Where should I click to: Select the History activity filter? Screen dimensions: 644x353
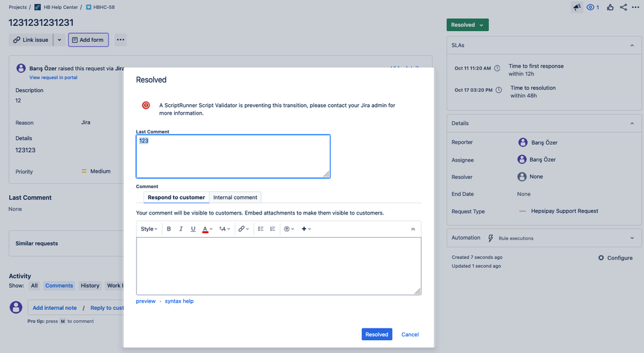(x=90, y=285)
